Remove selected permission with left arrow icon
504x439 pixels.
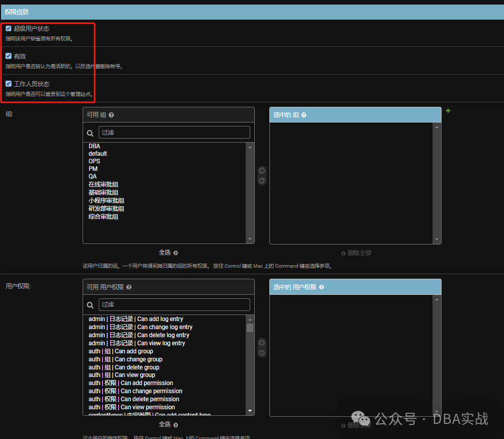[262, 353]
